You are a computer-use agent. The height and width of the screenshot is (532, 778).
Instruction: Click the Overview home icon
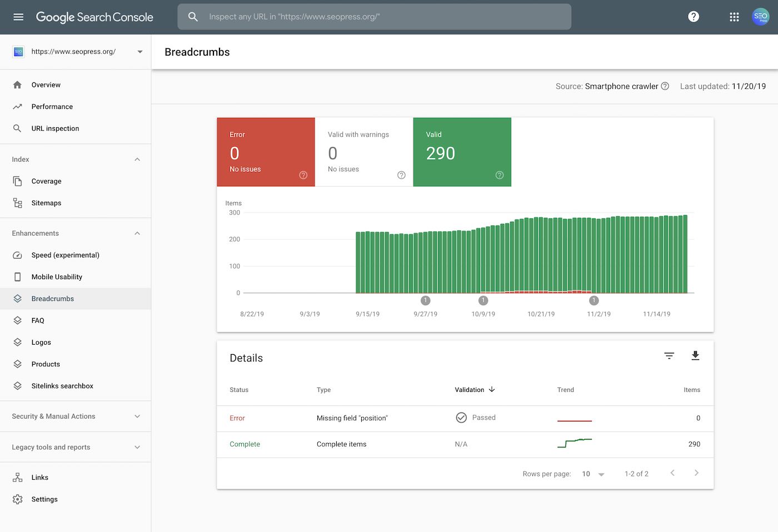click(17, 85)
